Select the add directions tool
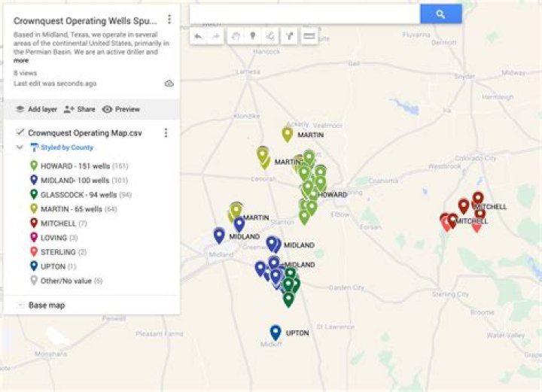 [x=289, y=36]
